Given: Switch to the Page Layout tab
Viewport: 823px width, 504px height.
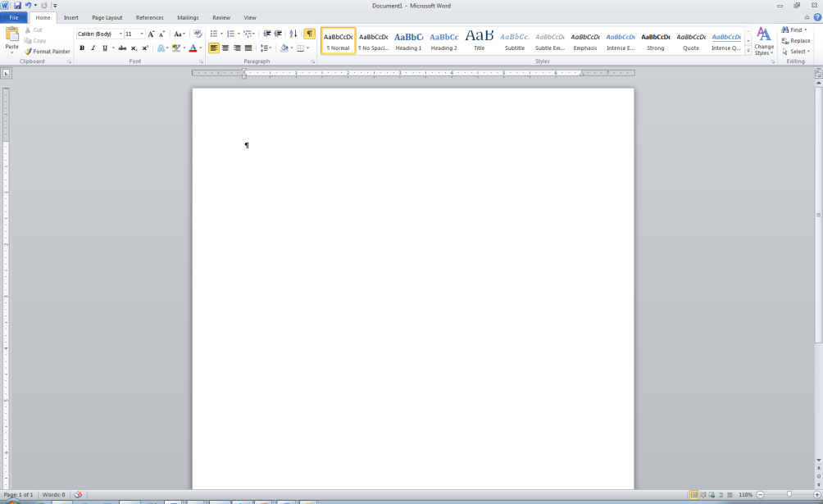Looking at the screenshot, I should (107, 17).
